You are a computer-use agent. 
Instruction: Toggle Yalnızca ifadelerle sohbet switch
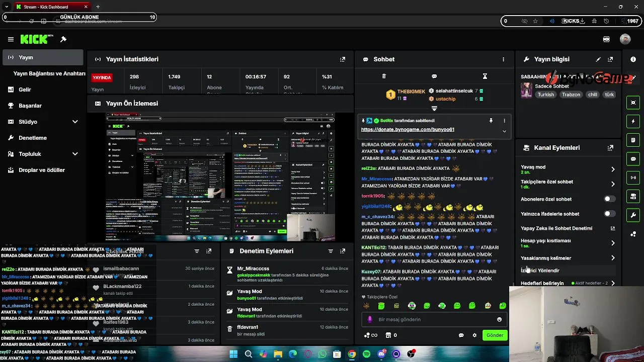(609, 214)
